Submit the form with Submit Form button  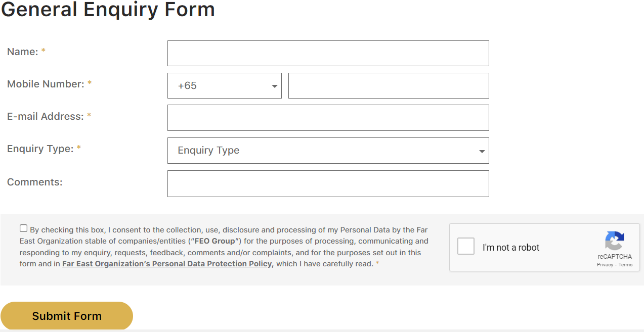tap(67, 316)
